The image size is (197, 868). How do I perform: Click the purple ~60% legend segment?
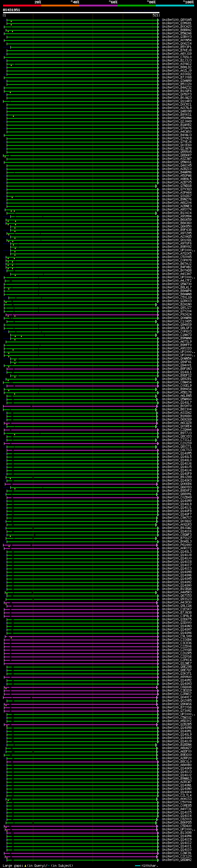coord(98,6)
